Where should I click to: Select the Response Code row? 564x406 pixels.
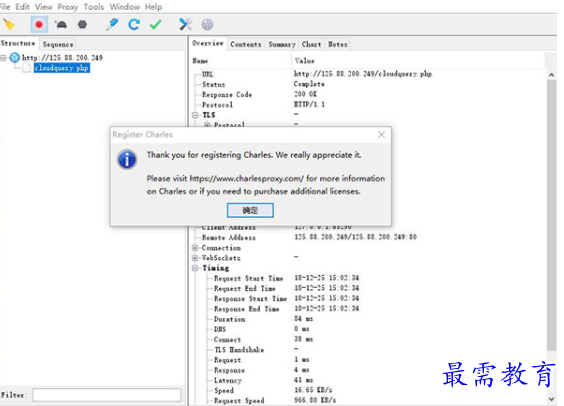[368, 94]
